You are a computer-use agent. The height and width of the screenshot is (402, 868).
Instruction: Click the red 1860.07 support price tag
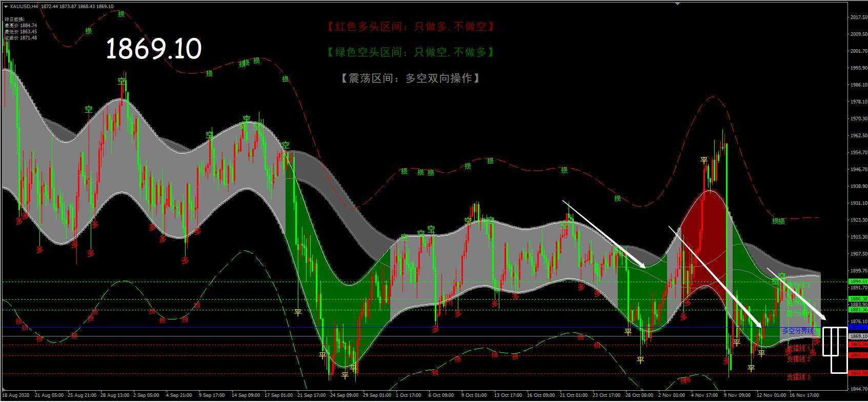coord(858,355)
